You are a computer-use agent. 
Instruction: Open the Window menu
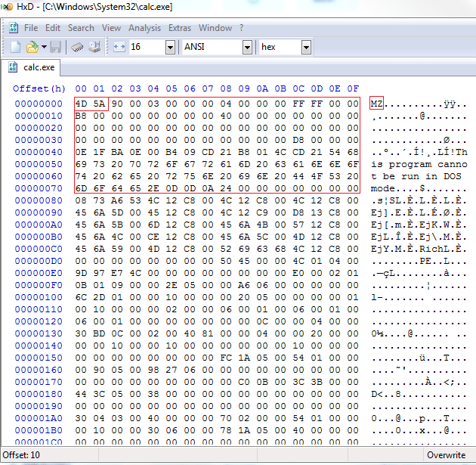[x=215, y=28]
